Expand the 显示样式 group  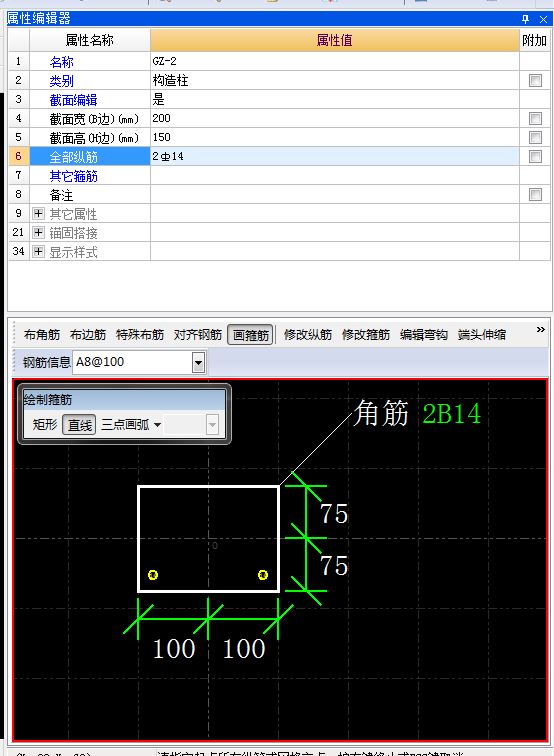39,251
